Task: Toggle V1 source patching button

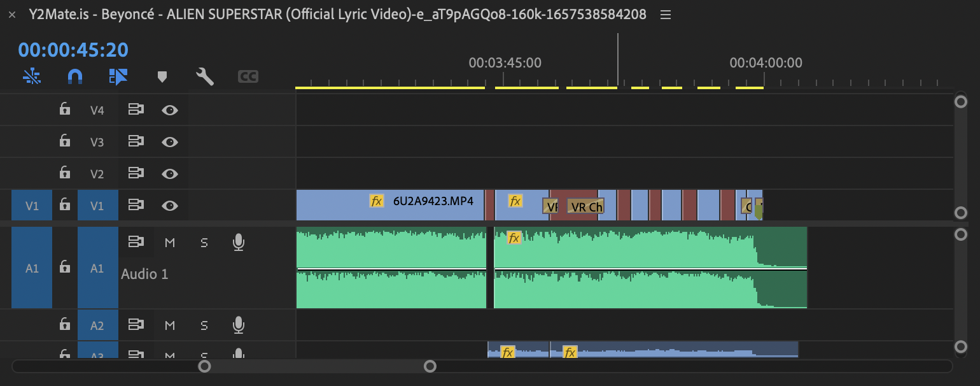Action: coord(32,205)
